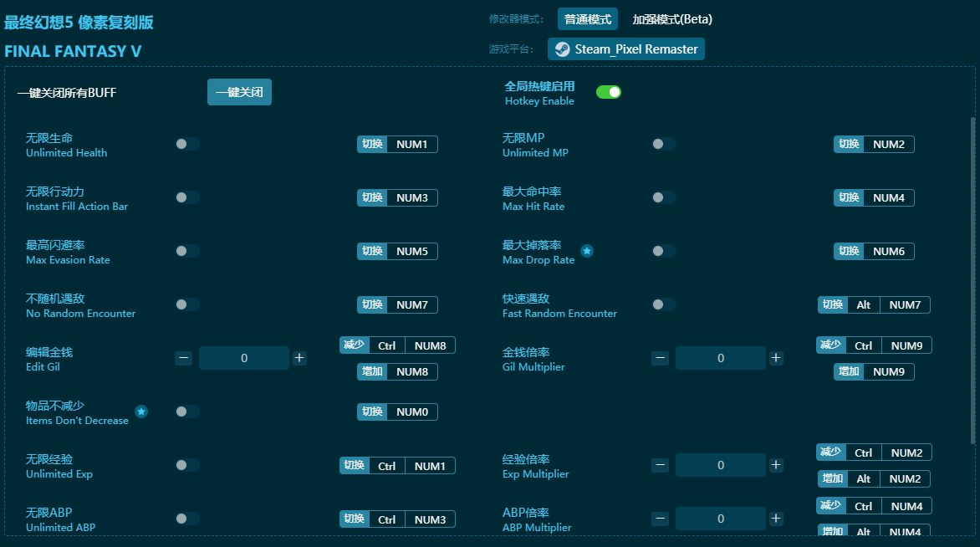Toggle the Unlimited Health switch
The height and width of the screenshot is (547, 980).
coord(187,144)
